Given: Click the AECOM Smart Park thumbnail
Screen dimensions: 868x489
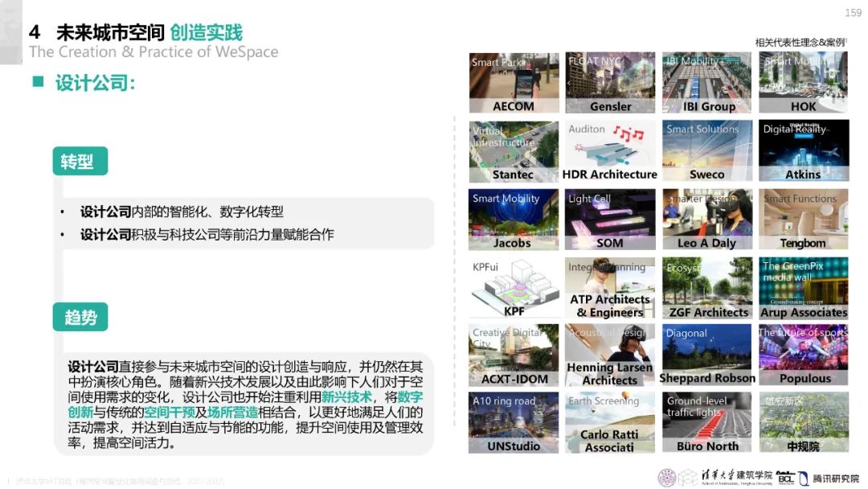Looking at the screenshot, I should [514, 83].
